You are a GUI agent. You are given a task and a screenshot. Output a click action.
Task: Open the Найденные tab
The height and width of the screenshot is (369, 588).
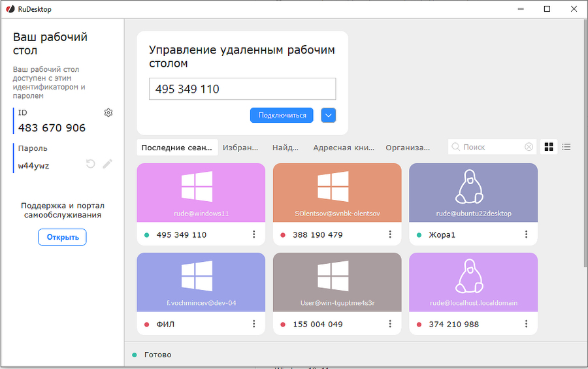[x=286, y=148]
